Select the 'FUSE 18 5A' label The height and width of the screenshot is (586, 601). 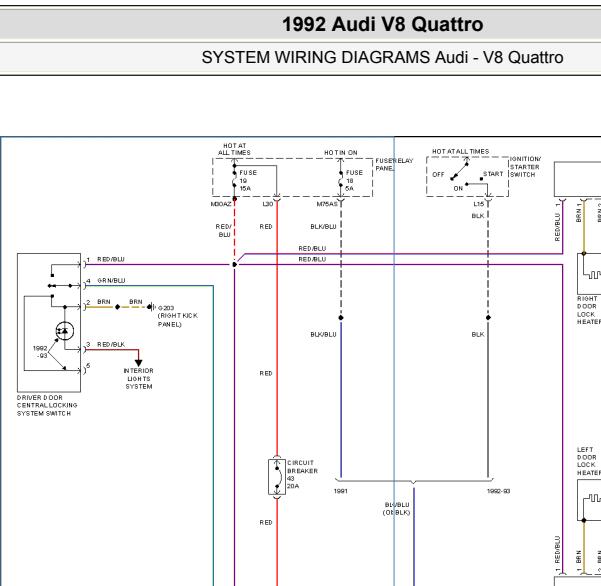[354, 181]
